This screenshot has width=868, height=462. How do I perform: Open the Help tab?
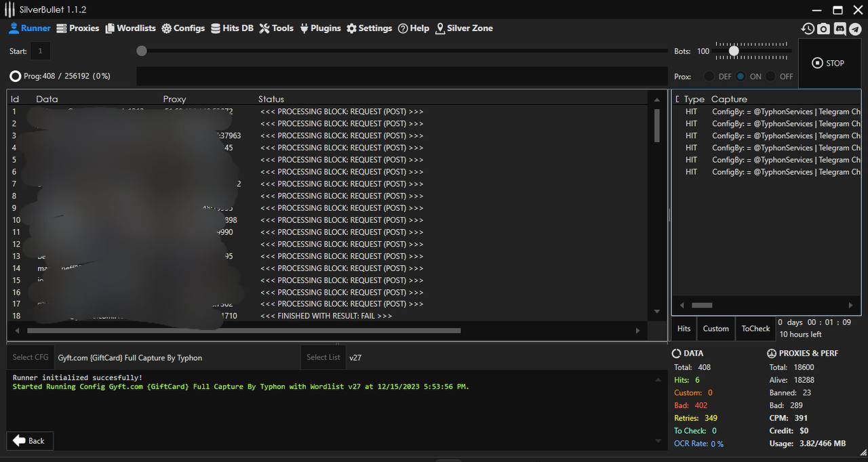coord(414,28)
